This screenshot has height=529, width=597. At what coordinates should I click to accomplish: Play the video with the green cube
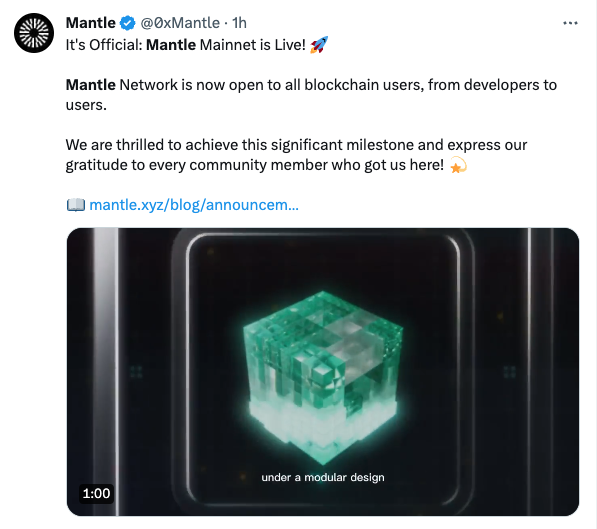click(323, 372)
